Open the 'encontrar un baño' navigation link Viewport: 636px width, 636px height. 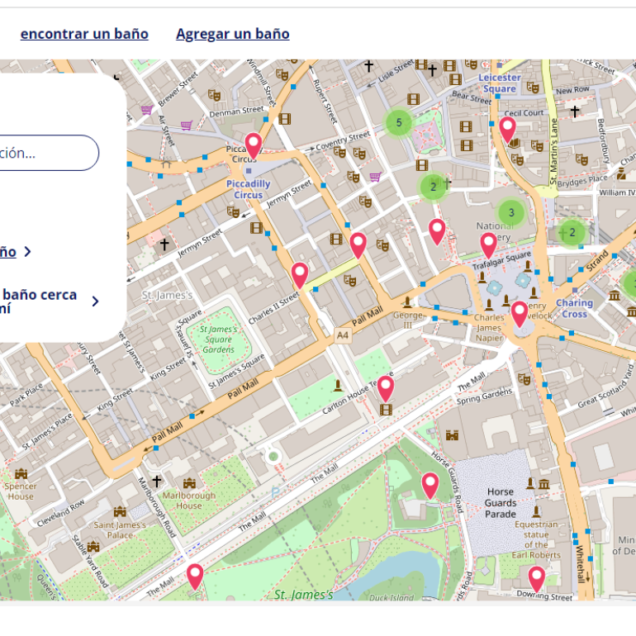pos(84,34)
